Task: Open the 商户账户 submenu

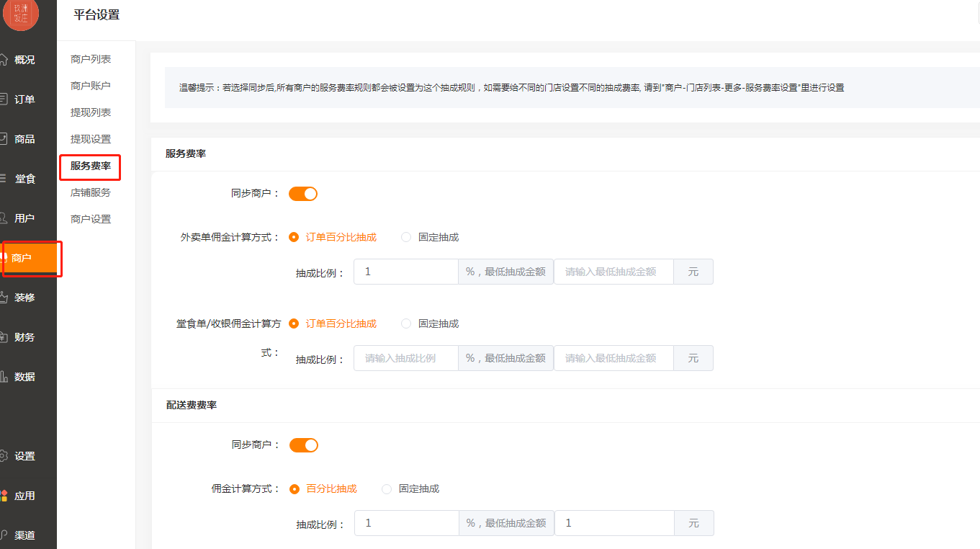Action: pos(91,86)
